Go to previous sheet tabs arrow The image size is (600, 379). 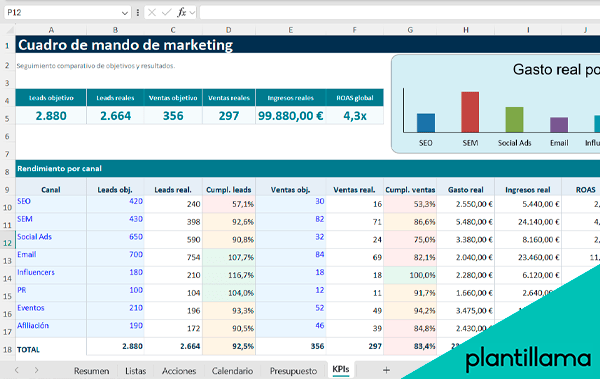16,370
